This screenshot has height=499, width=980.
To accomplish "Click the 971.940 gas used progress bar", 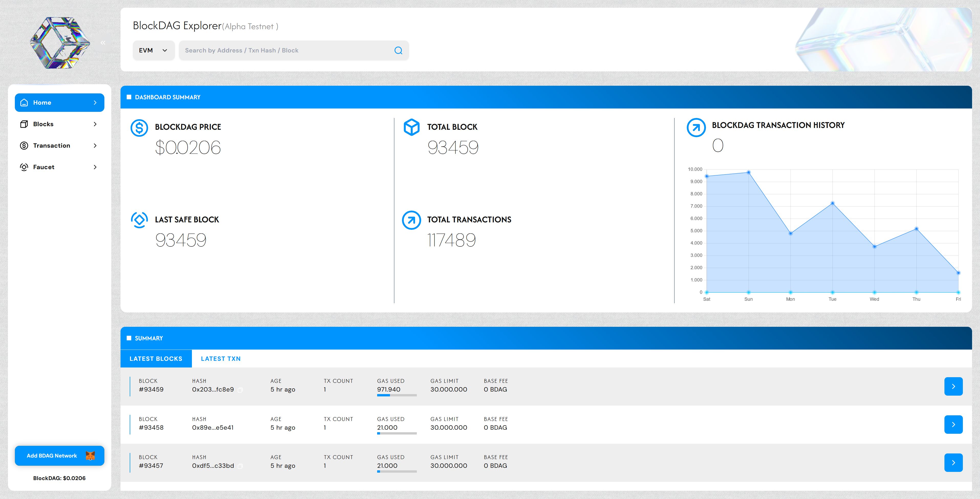I will (x=397, y=395).
